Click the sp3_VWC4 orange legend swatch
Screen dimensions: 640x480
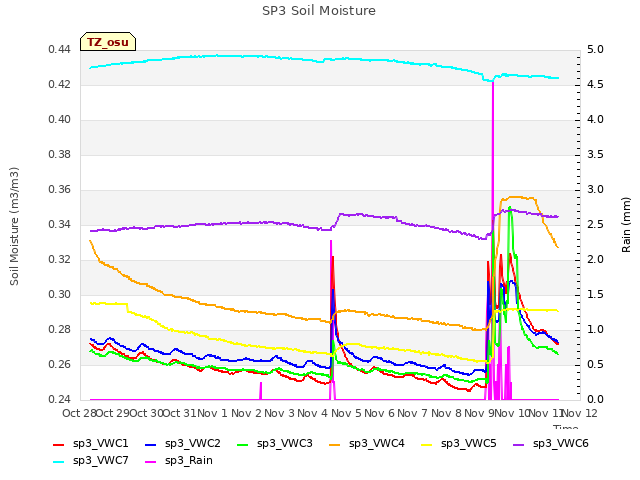(335, 444)
